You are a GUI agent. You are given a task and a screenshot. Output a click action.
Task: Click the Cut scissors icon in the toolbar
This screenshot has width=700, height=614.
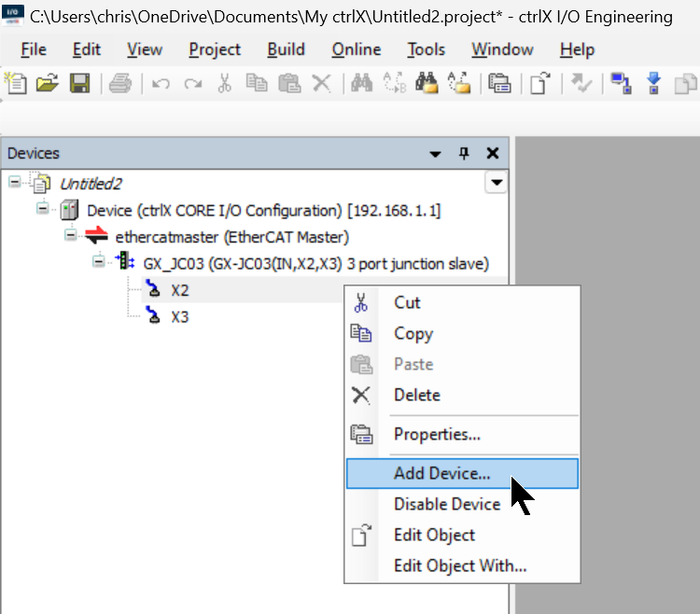225,83
